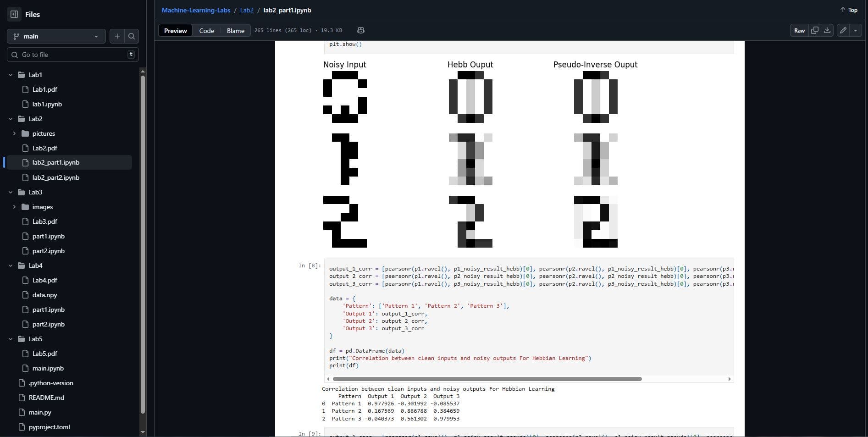The image size is (868, 437).
Task: Collapse the Lab3 folder
Action: pyautogui.click(x=11, y=192)
